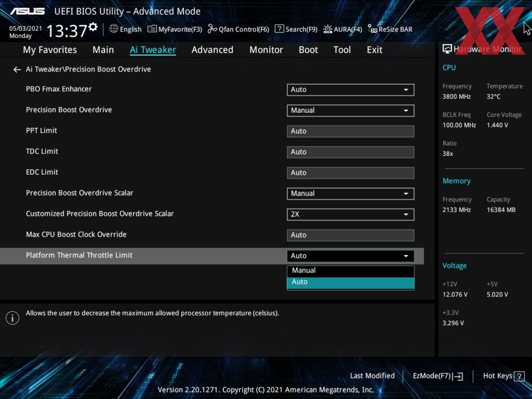Image resolution: width=532 pixels, height=399 pixels.
Task: Expand Customized Precision Boost Overdrive Scalar dropdown
Action: click(x=350, y=214)
